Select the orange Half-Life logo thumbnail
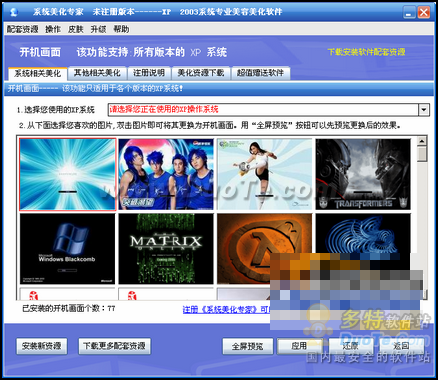 pos(265,249)
